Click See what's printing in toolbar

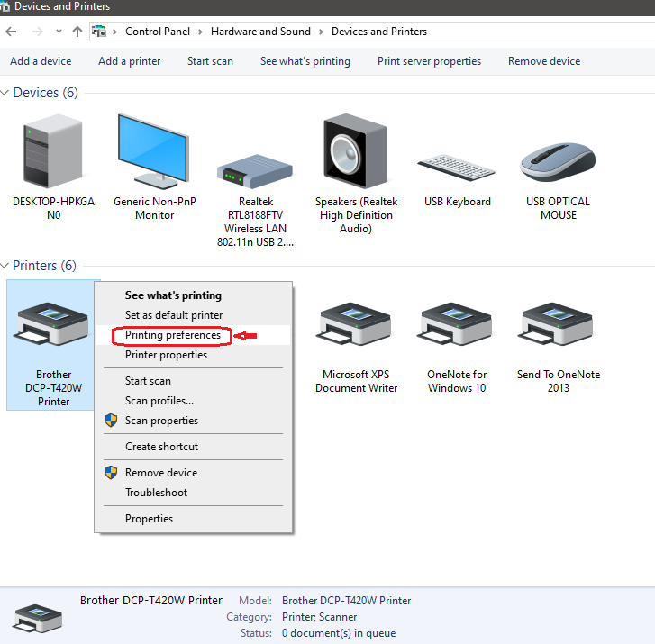click(305, 61)
